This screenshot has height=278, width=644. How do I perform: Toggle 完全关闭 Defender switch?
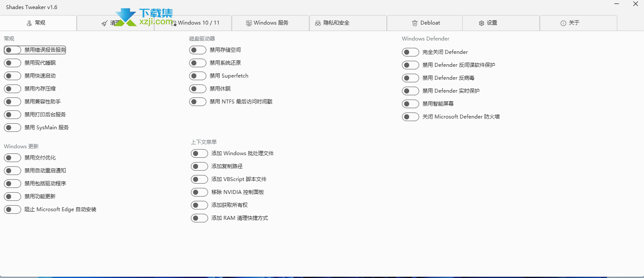411,52
